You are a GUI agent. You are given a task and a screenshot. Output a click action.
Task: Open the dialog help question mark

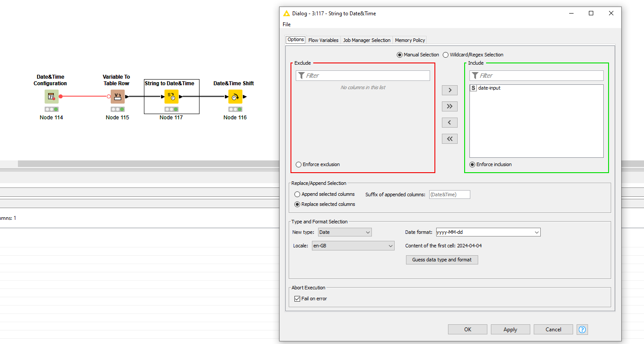(x=582, y=329)
